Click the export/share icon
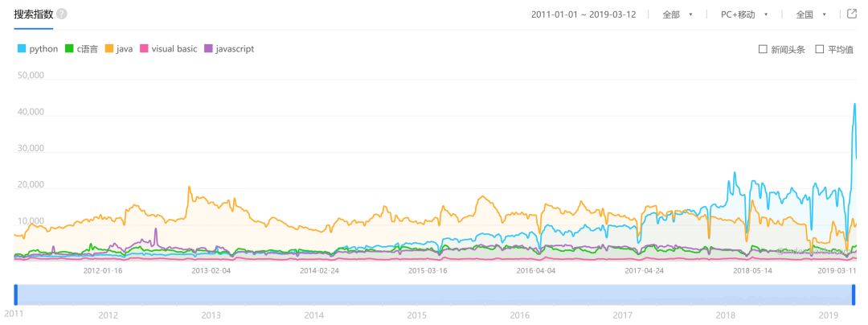The width and height of the screenshot is (868, 325). click(853, 14)
